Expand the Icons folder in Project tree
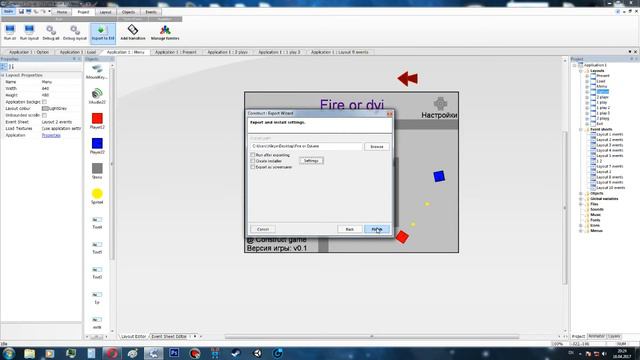This screenshot has width=640, height=360. (x=581, y=225)
